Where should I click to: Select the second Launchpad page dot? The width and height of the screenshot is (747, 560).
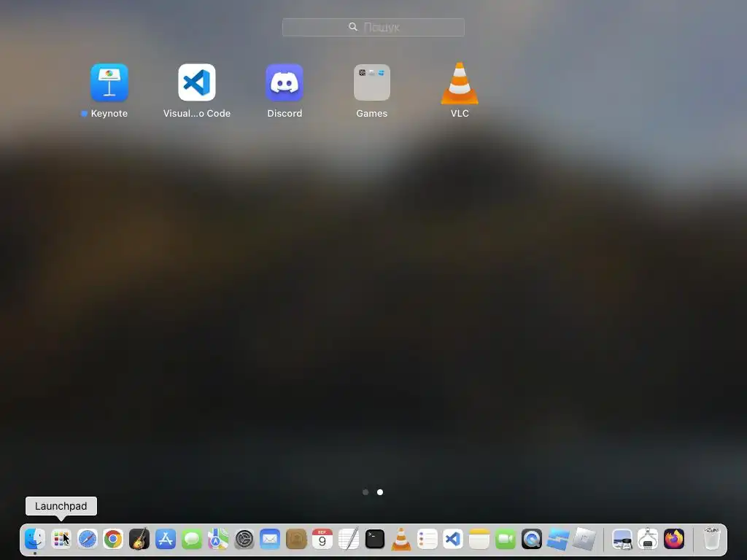pyautogui.click(x=380, y=492)
